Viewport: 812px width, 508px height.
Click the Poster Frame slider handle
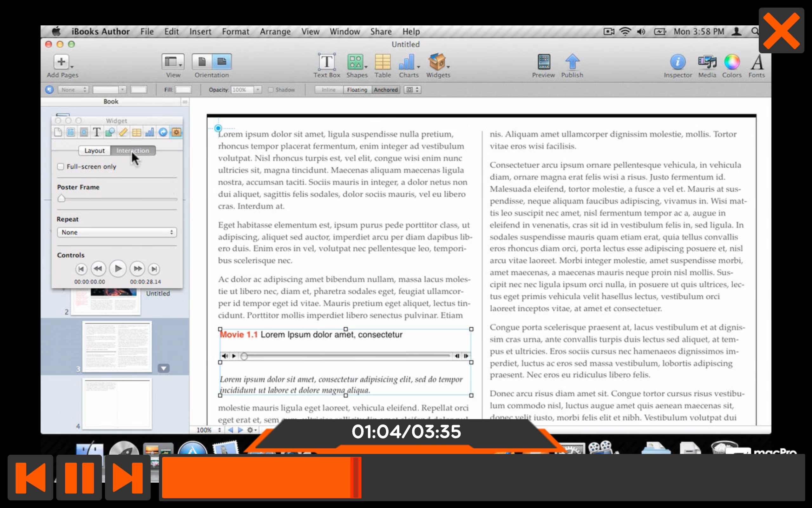point(61,198)
